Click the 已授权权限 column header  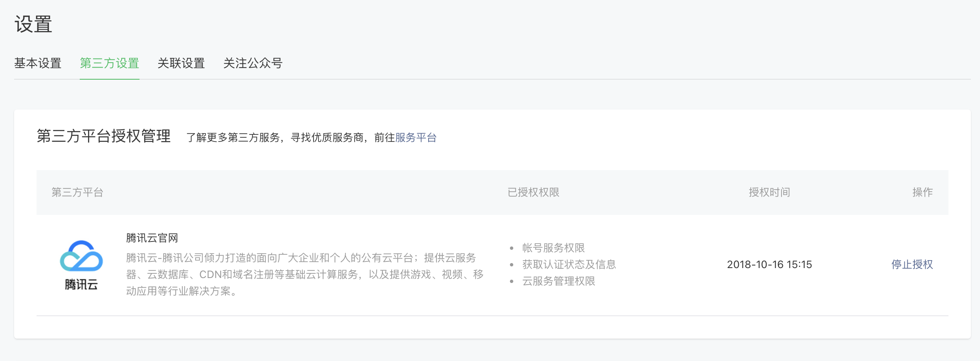(534, 192)
